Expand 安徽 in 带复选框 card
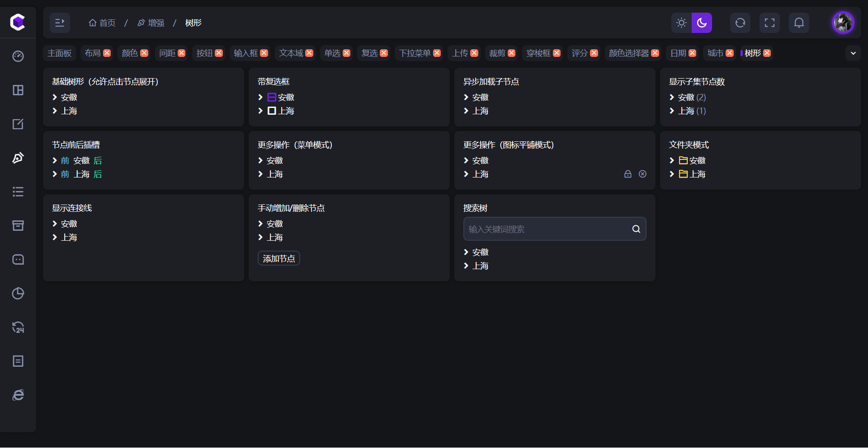This screenshot has height=448, width=868. (x=260, y=97)
